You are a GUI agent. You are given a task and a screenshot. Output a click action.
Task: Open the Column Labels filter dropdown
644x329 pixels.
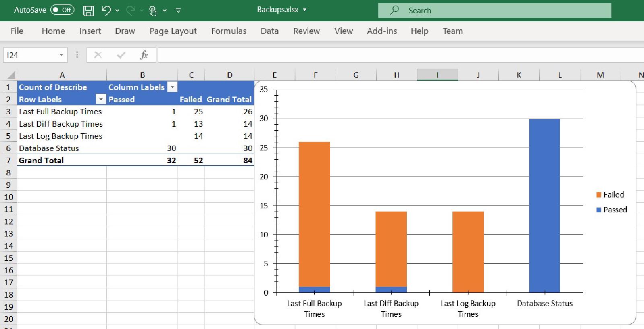point(172,87)
